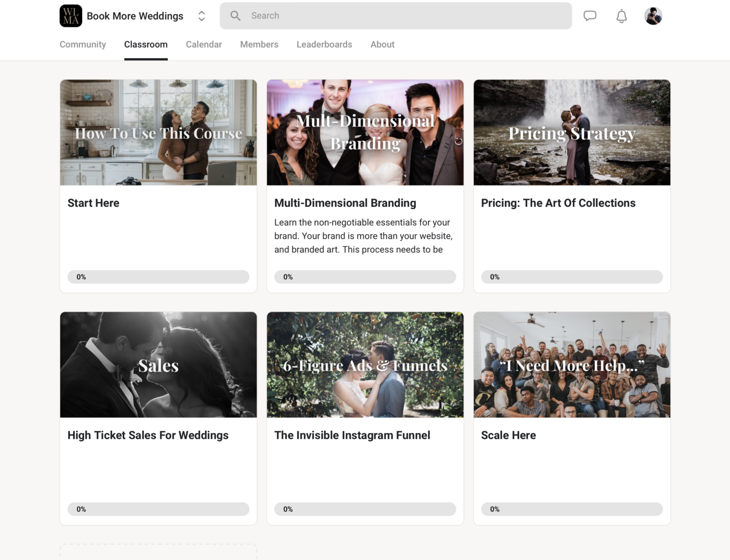Screen dimensions: 730x560
Task: Select the Sales course cover image
Action: [x=158, y=364]
